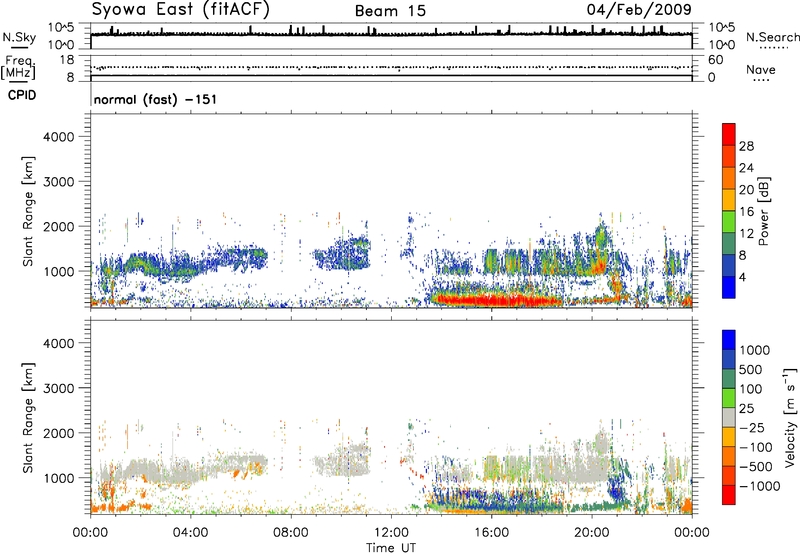
Task: Click the '-25' tick on the velocity colorbar
Action: pos(752,427)
